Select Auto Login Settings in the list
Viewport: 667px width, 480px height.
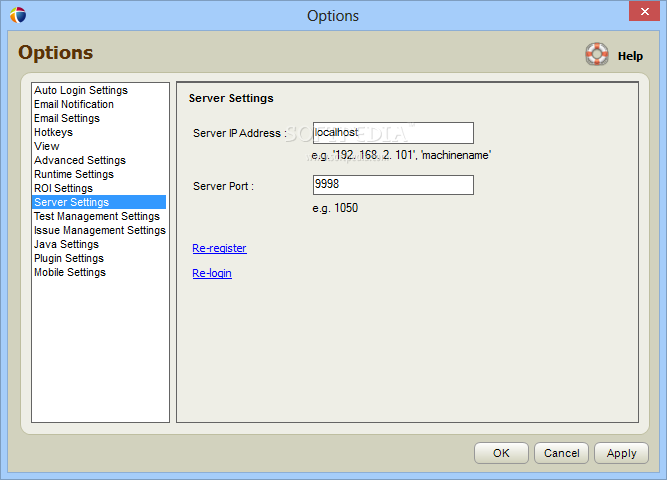[81, 90]
